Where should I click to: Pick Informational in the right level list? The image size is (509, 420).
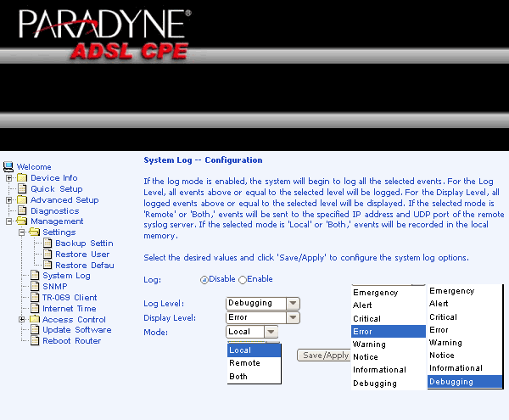coord(465,367)
